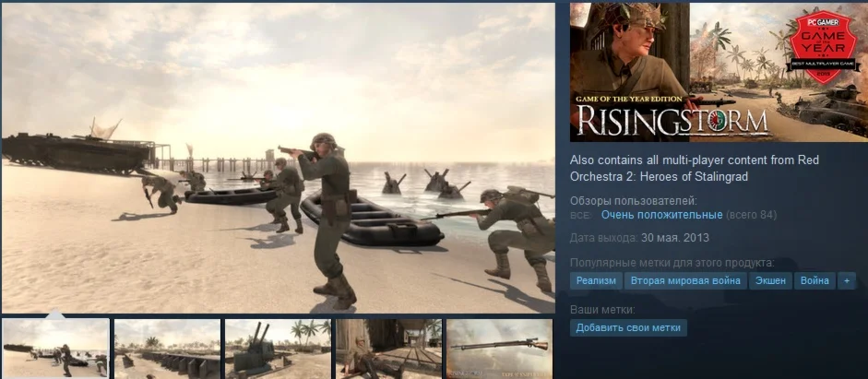Open the Война tag
The image size is (868, 379).
click(814, 280)
